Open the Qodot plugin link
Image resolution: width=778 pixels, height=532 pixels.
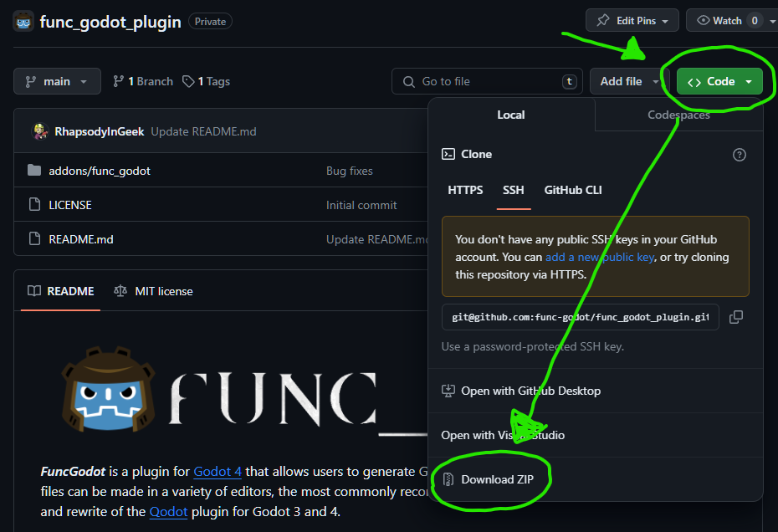[x=168, y=511]
